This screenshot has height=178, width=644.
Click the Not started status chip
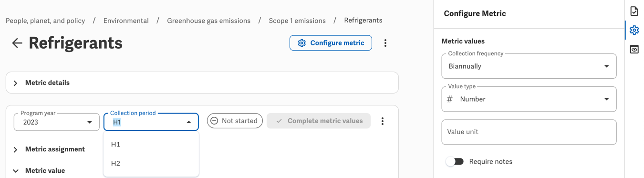pyautogui.click(x=235, y=121)
